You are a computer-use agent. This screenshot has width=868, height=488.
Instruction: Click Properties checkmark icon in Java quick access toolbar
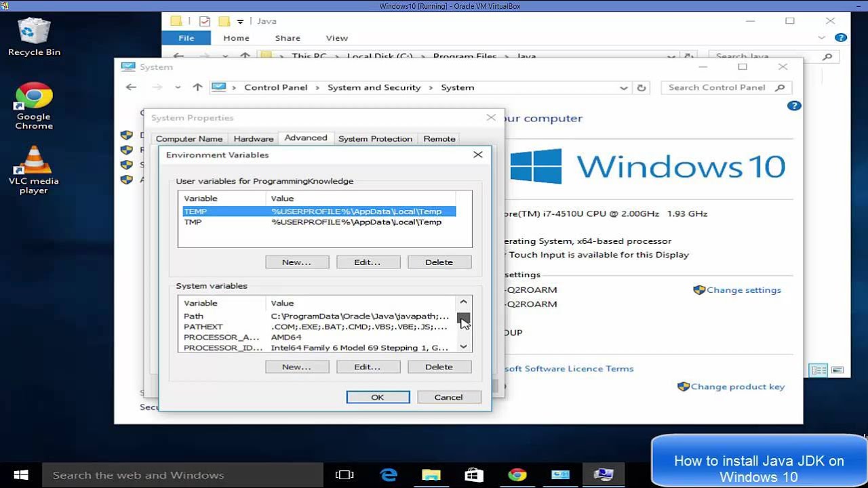tap(205, 21)
